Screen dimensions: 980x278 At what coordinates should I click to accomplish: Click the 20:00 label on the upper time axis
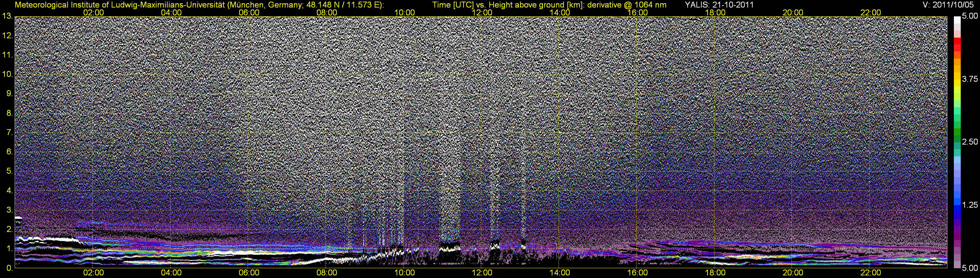[x=793, y=12]
